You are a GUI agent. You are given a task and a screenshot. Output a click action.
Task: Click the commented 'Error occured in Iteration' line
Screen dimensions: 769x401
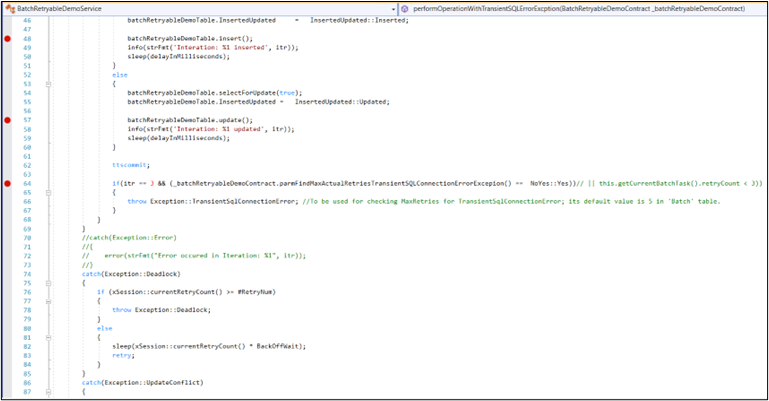[x=194, y=256]
